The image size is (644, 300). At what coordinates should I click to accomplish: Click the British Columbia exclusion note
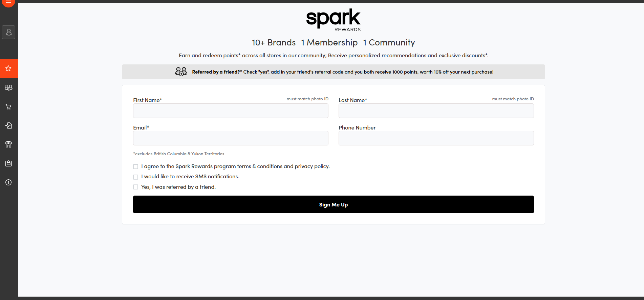(x=179, y=154)
